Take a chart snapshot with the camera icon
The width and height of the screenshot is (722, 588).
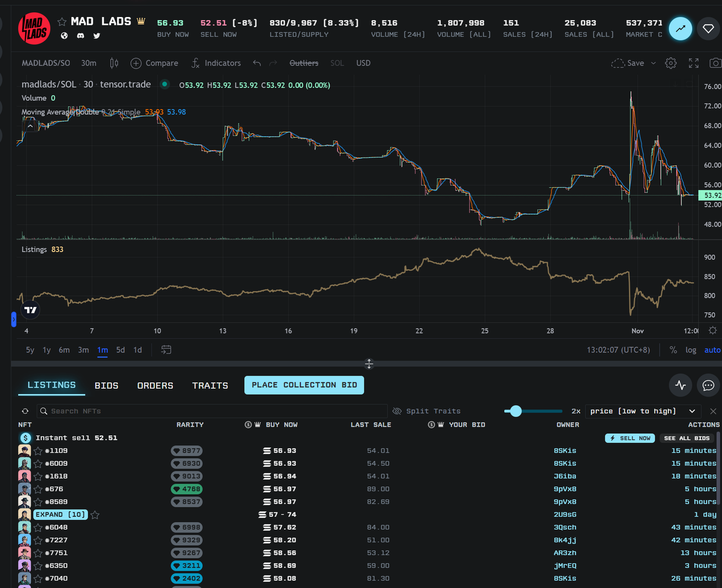pos(715,63)
